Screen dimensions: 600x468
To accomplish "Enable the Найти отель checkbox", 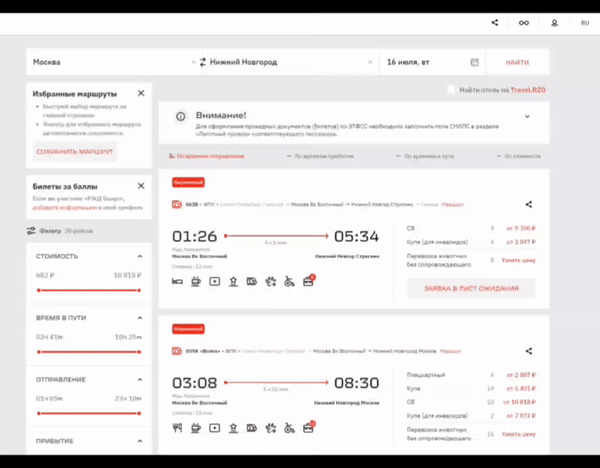I will pyautogui.click(x=452, y=90).
